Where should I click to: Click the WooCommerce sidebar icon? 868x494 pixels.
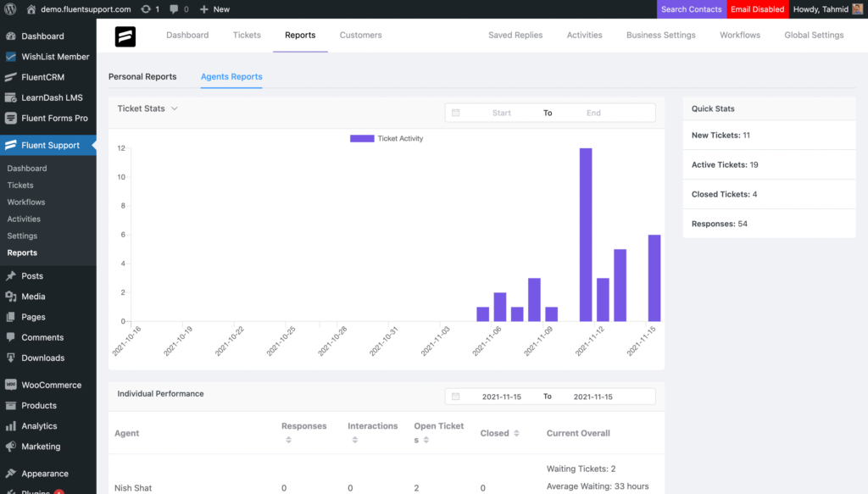pyautogui.click(x=10, y=385)
